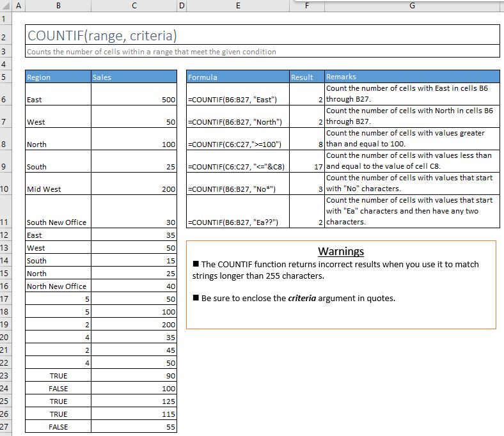Select the region value 4 in row 22

(x=58, y=362)
